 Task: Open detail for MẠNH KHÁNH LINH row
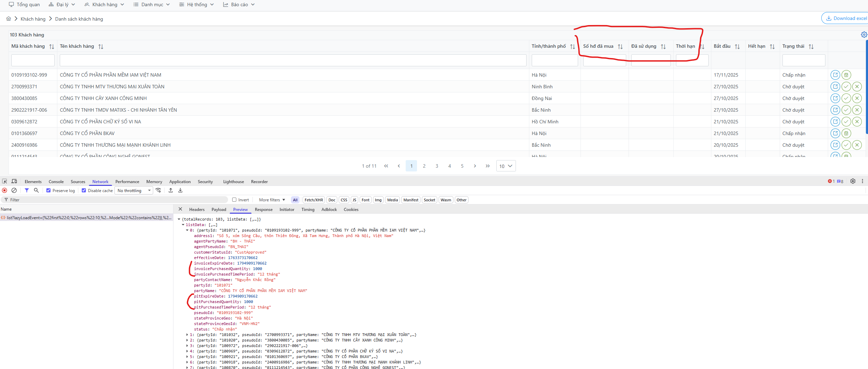(835, 145)
